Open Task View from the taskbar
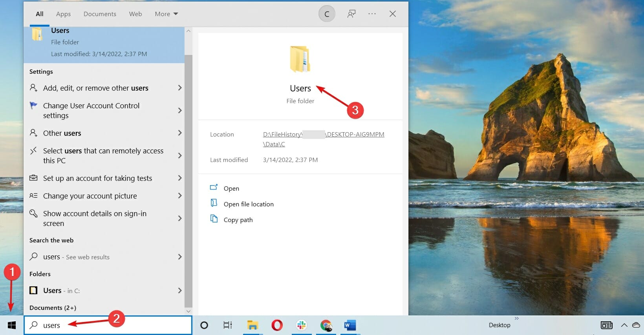This screenshot has width=644, height=335. [228, 325]
